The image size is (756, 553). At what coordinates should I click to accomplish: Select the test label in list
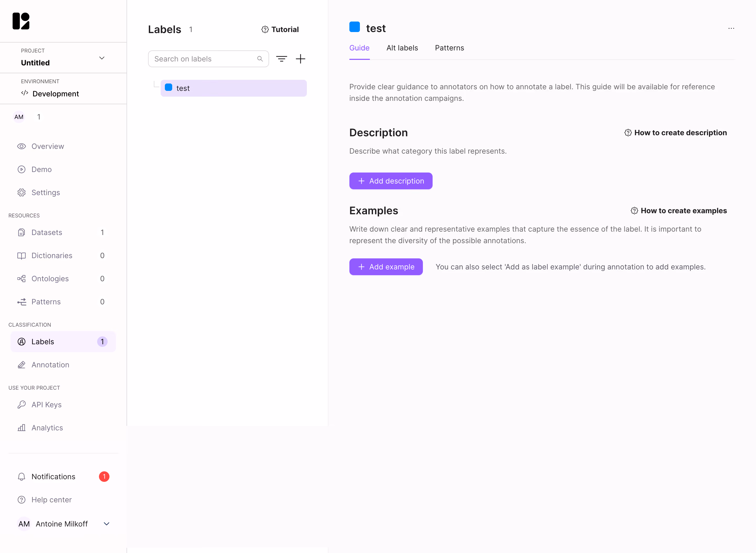(x=234, y=88)
